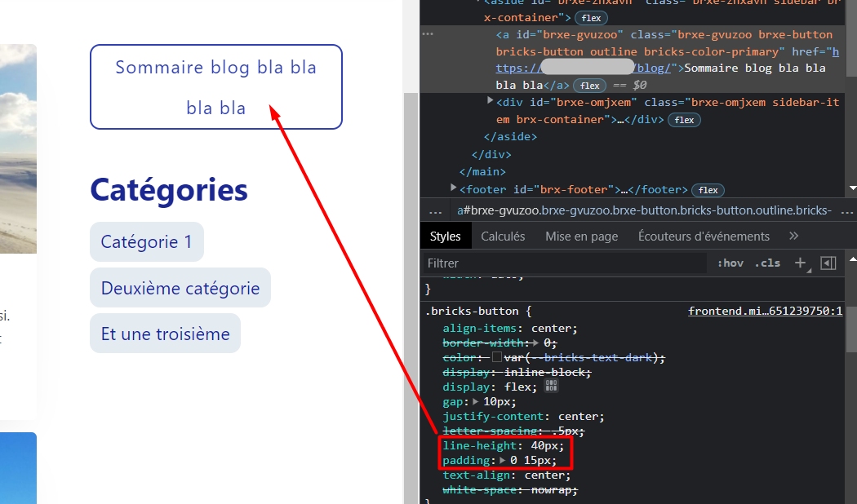Toggle the computed styles sidebar icon
Viewport: 857px width, 504px height.
coord(828,263)
